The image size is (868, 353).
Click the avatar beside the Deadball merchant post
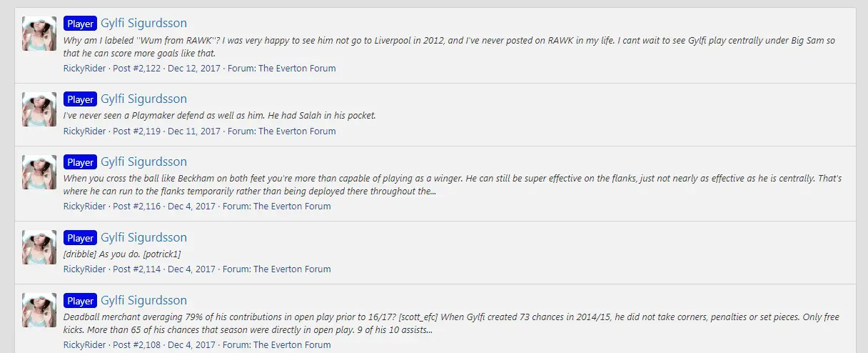[x=39, y=310]
